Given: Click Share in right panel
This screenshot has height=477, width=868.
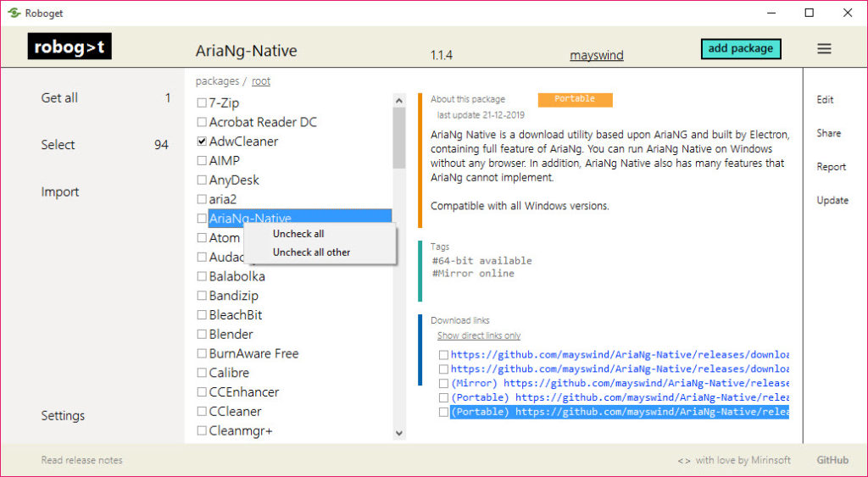Looking at the screenshot, I should click(x=829, y=133).
